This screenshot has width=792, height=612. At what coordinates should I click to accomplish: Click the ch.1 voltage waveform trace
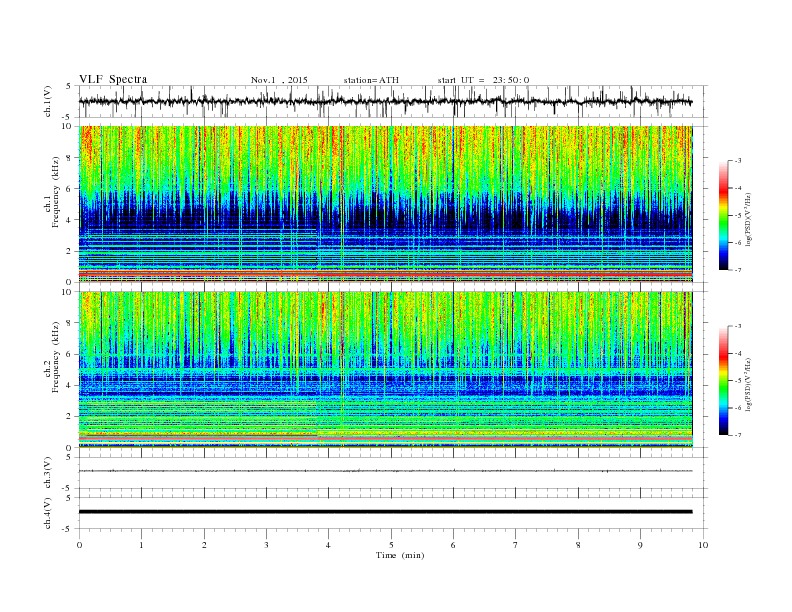coord(385,101)
